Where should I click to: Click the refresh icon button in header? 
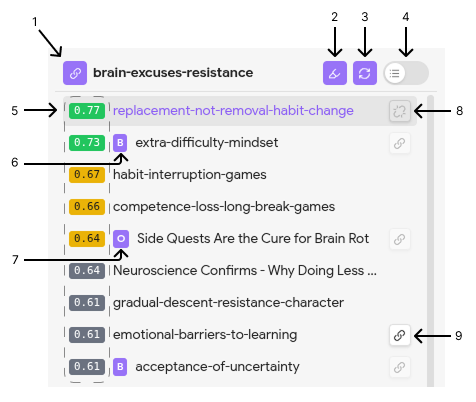(x=365, y=73)
